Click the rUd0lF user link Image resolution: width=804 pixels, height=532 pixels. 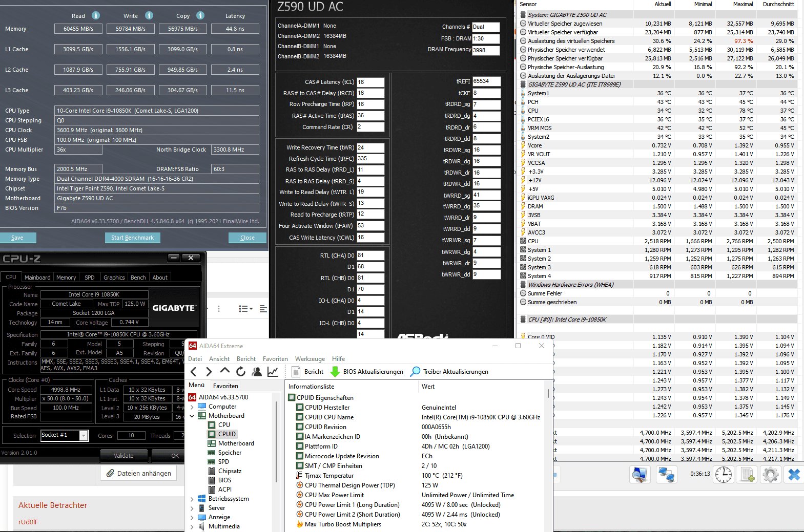click(28, 522)
